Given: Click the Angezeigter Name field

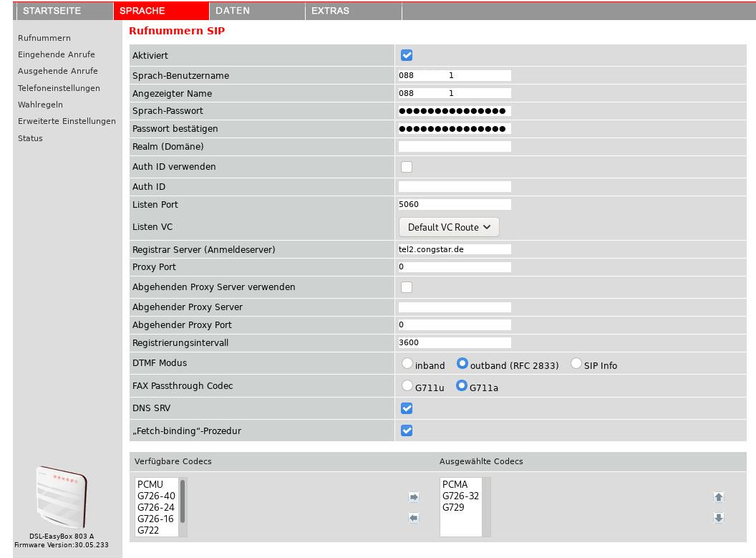Looking at the screenshot, I should click(x=455, y=93).
